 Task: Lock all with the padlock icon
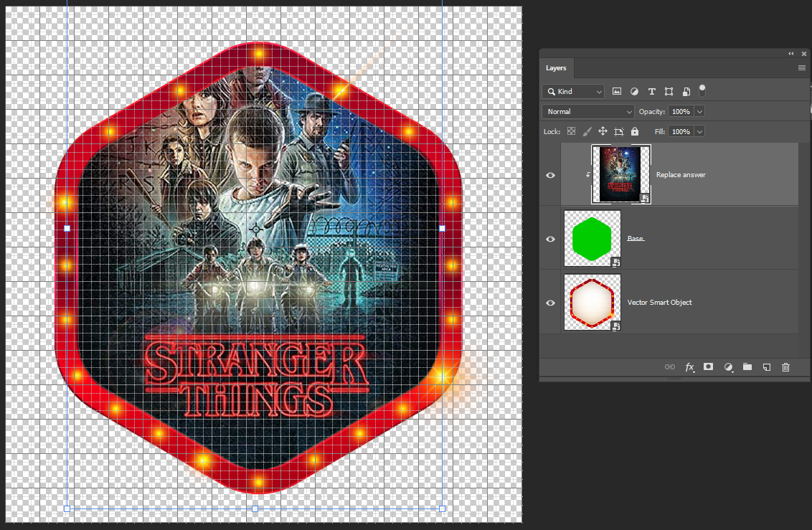635,132
